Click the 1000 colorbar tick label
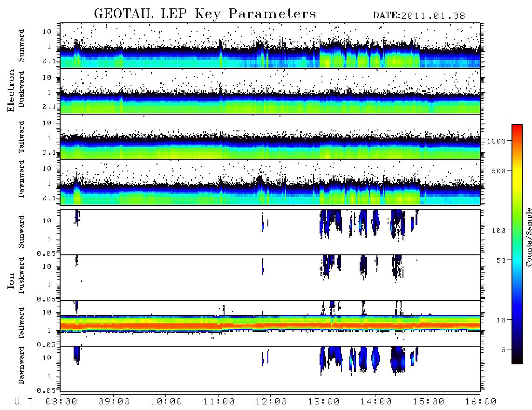 pyautogui.click(x=496, y=141)
